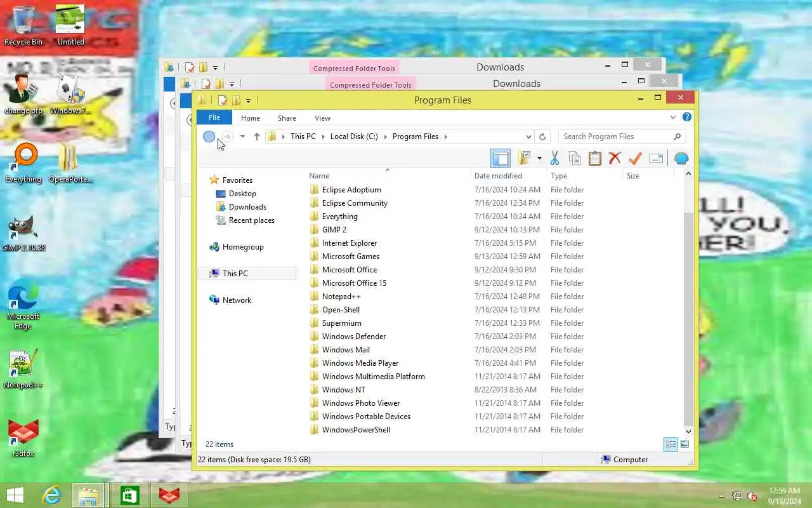Open the recent locations dropdown

[x=242, y=137]
